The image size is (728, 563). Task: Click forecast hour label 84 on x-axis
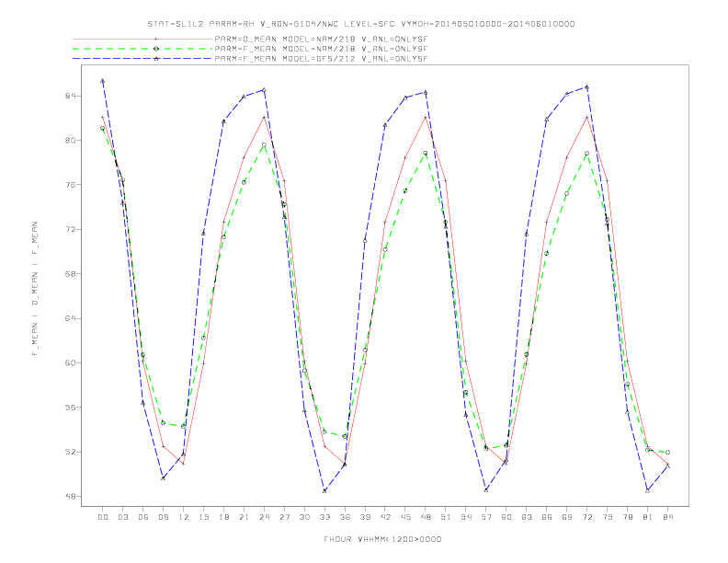click(668, 517)
